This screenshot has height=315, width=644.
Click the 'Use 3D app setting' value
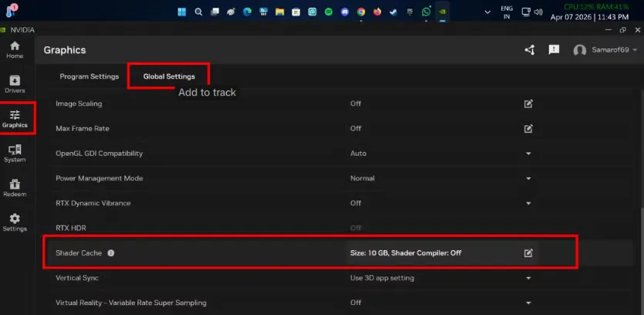(x=382, y=278)
